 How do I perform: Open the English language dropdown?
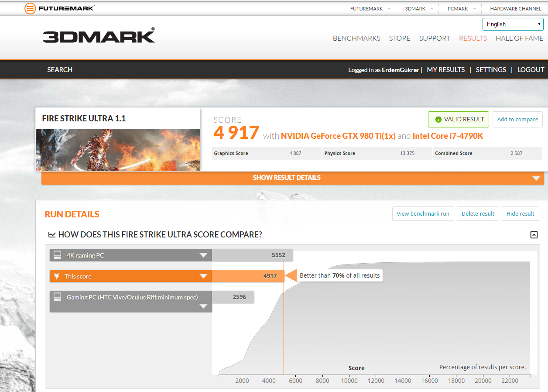tap(513, 24)
